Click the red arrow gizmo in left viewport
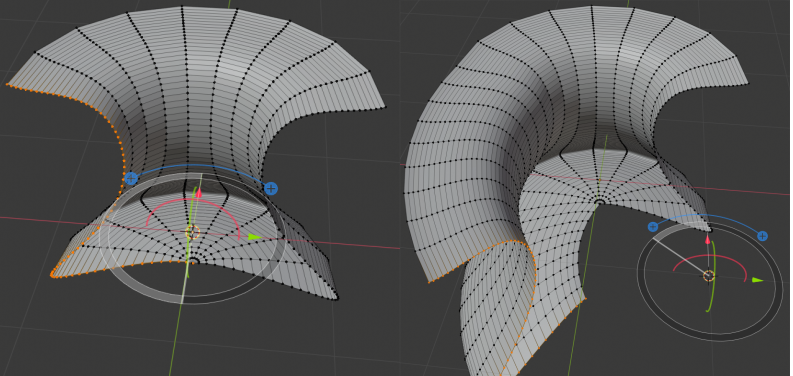Screen dimensions: 793x376 (198, 192)
